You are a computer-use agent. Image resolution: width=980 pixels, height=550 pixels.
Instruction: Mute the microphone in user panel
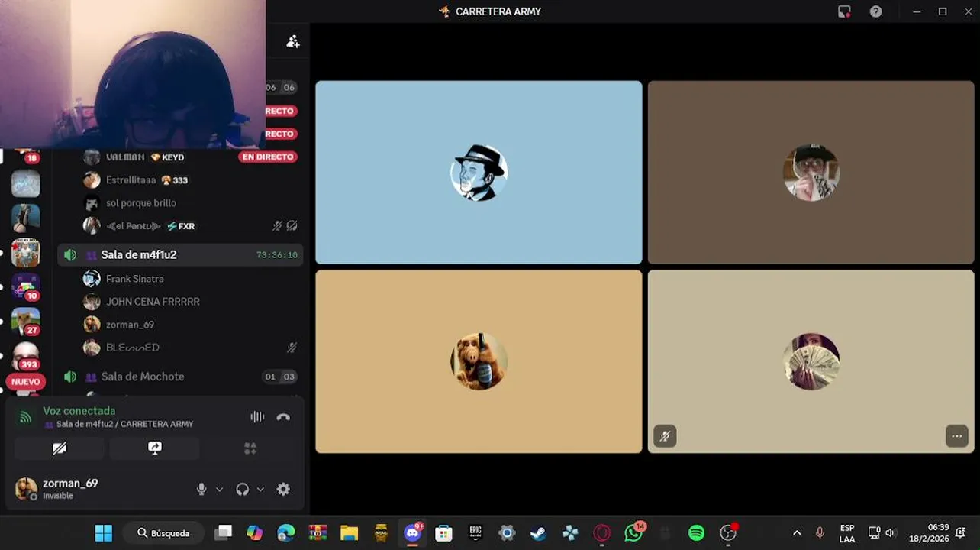[x=201, y=490]
